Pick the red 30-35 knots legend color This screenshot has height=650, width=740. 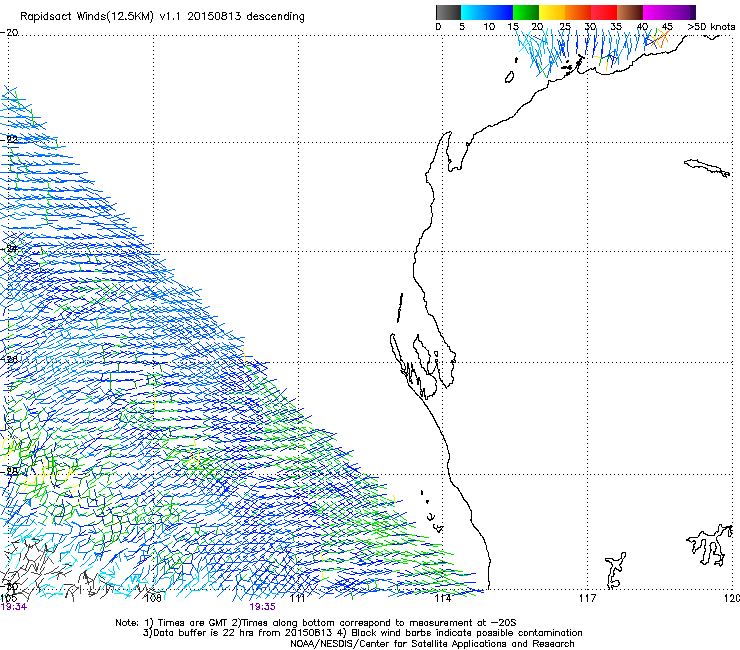(x=604, y=12)
